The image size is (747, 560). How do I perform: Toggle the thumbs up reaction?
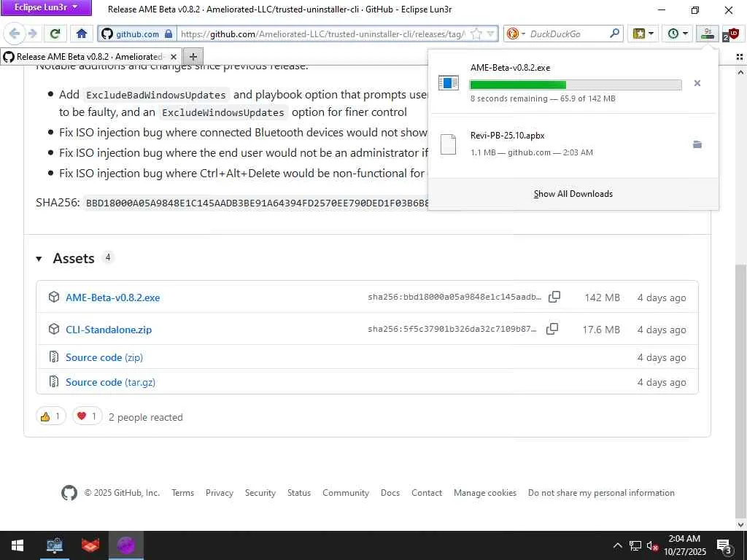coord(51,416)
